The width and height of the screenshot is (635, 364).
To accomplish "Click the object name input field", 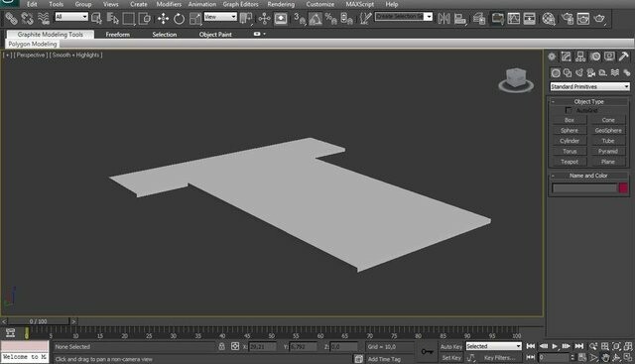I will (584, 187).
